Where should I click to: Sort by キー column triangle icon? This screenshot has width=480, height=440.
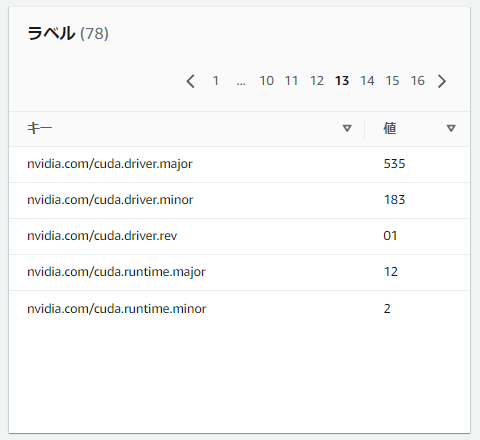pos(347,128)
